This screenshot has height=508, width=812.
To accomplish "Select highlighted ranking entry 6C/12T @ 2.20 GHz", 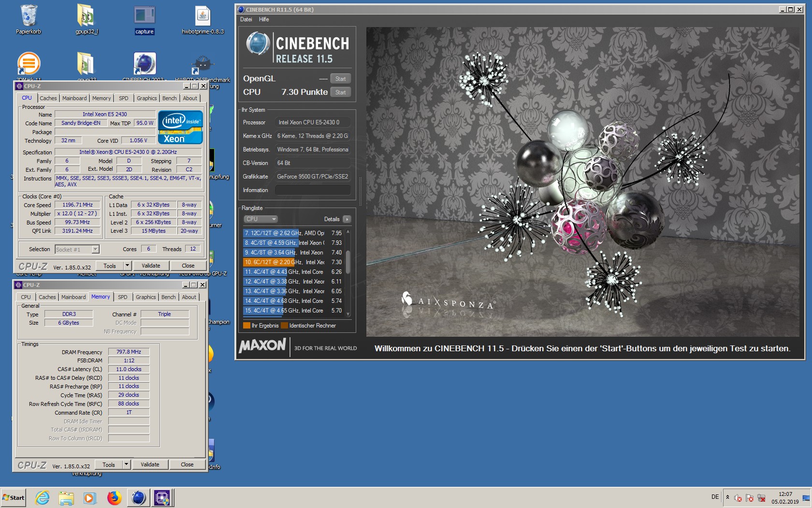I will [293, 262].
